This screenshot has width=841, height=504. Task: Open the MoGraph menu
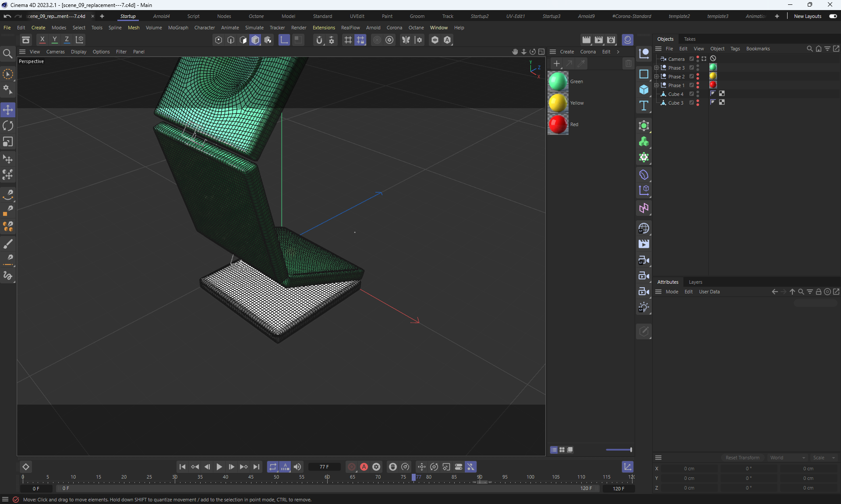click(x=178, y=28)
